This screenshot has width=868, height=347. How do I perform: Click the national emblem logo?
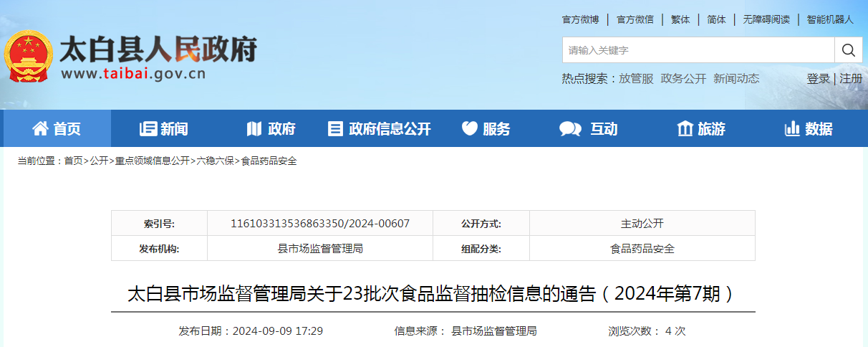[29, 57]
